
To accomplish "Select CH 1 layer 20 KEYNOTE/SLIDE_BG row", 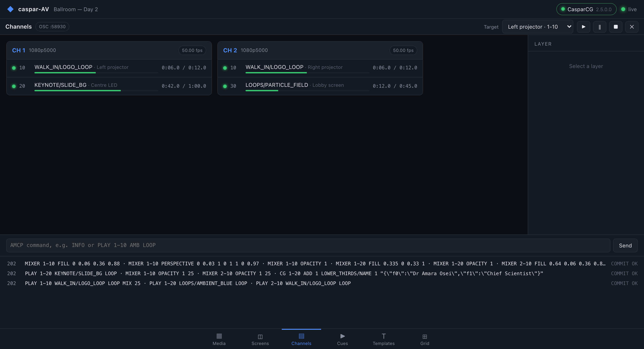I will 109,86.
